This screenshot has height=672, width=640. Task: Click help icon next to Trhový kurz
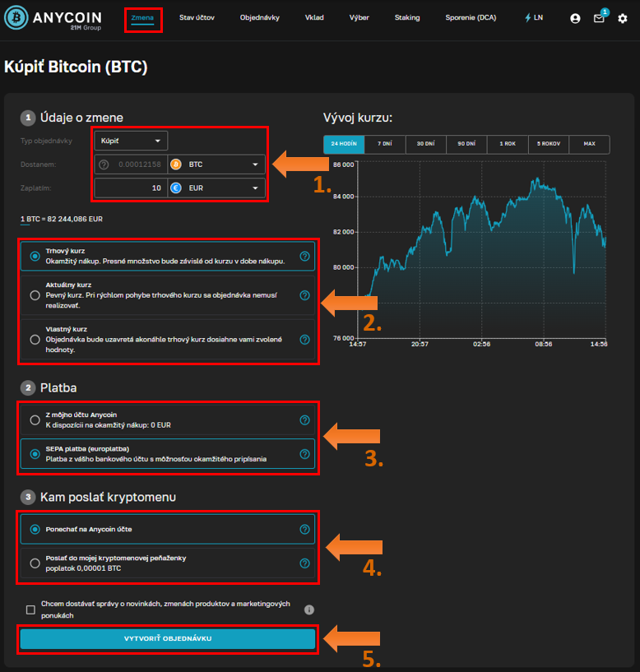304,256
